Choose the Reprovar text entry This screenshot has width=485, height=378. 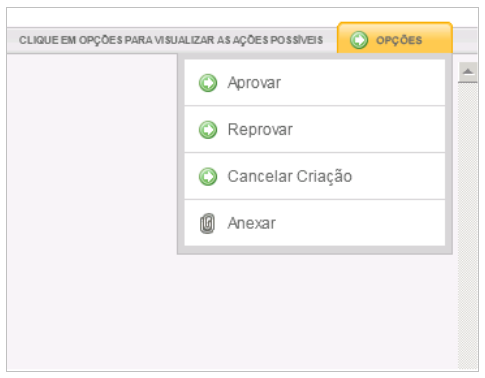(x=260, y=130)
